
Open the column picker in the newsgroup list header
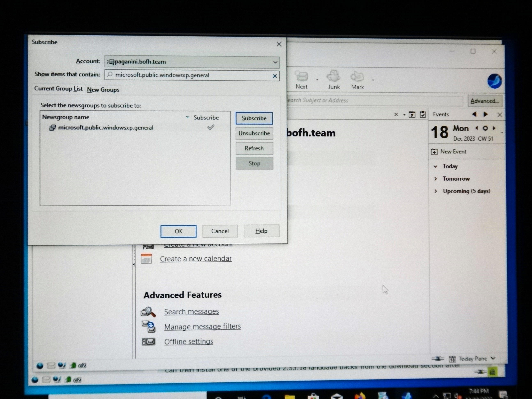[187, 117]
